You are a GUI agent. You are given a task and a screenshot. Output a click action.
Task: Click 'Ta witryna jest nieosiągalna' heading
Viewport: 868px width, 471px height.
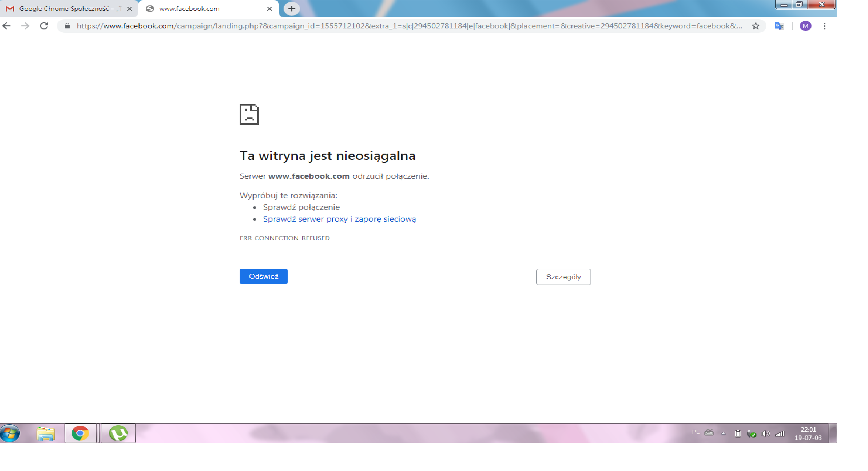point(328,156)
